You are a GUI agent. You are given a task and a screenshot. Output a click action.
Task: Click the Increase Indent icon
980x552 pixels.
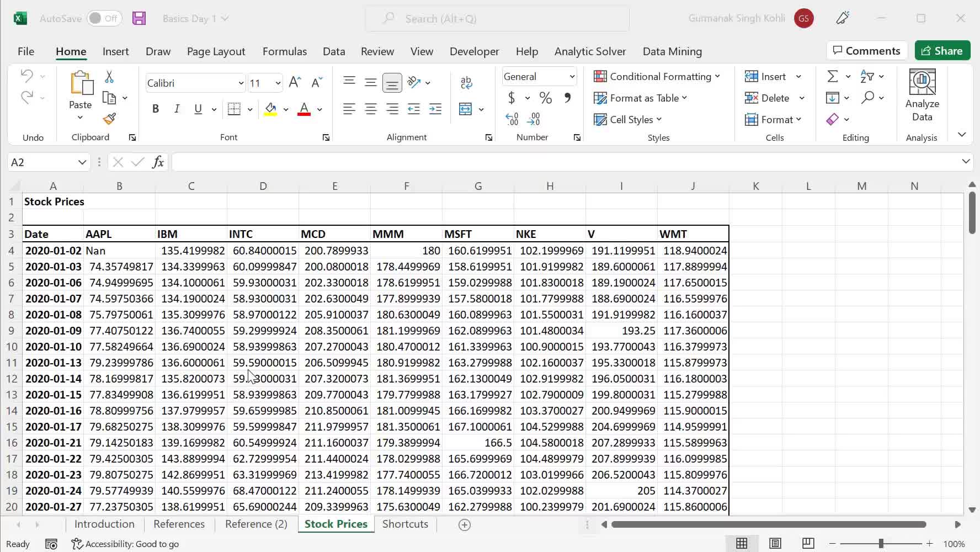(435, 109)
